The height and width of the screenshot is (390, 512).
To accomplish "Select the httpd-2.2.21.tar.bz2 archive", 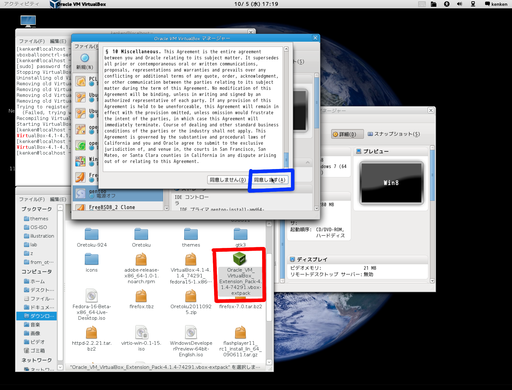I will click(92, 339).
